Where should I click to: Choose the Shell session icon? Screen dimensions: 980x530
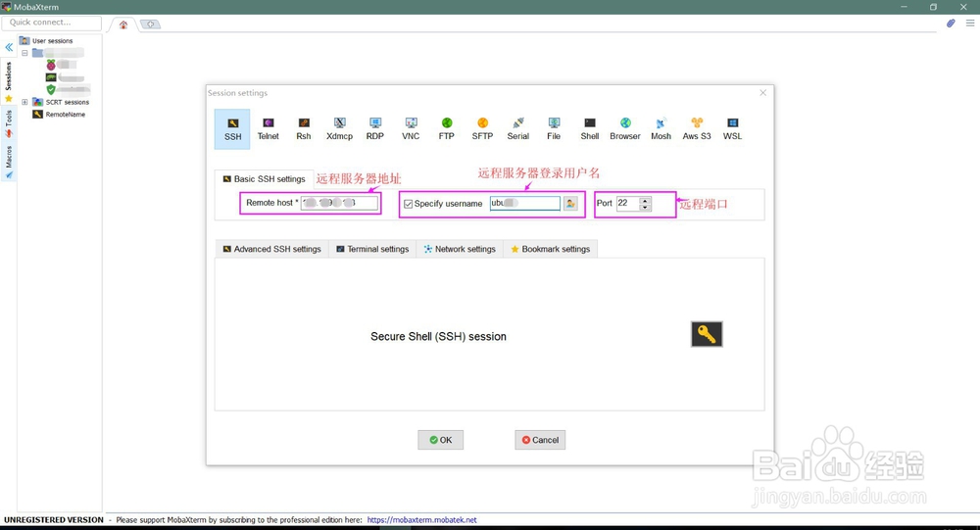[589, 128]
